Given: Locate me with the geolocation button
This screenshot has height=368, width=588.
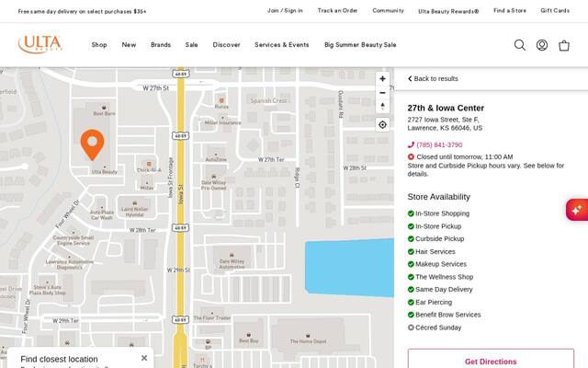Looking at the screenshot, I should (x=382, y=125).
